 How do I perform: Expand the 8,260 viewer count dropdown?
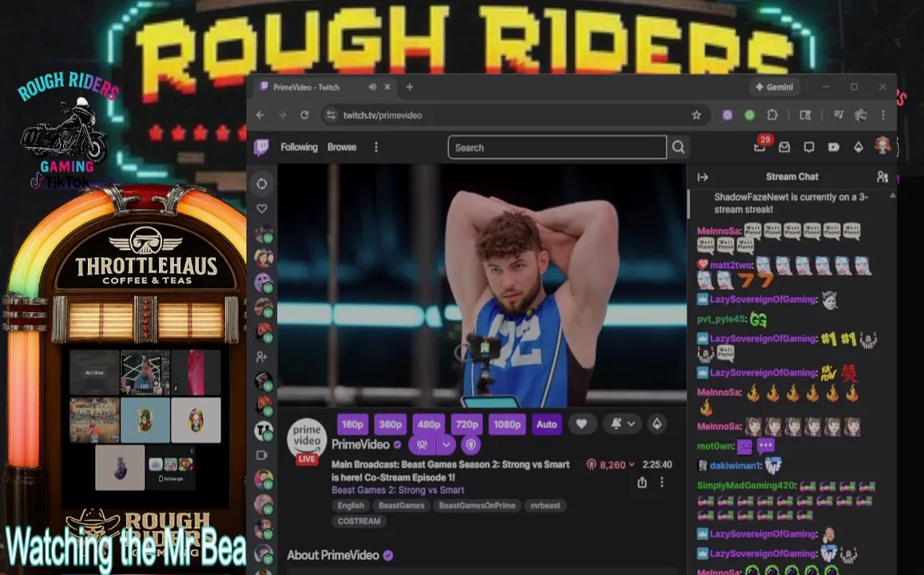click(632, 465)
